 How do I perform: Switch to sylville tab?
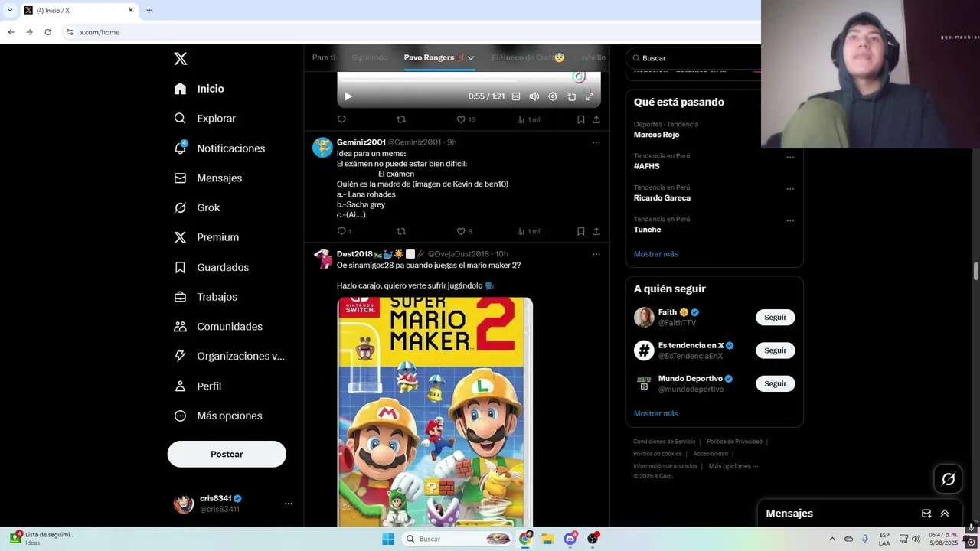coord(593,58)
